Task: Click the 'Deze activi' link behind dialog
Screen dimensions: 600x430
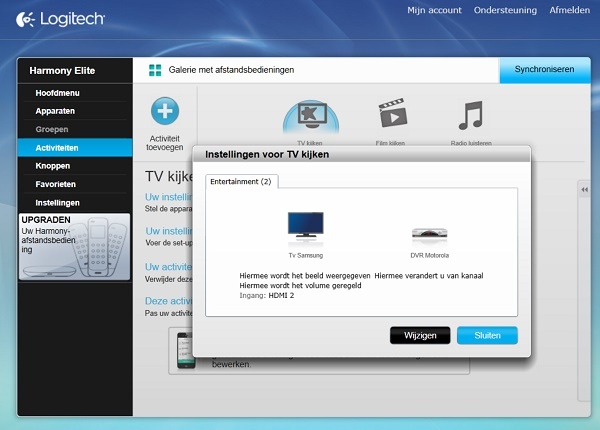Action: pyautogui.click(x=168, y=301)
